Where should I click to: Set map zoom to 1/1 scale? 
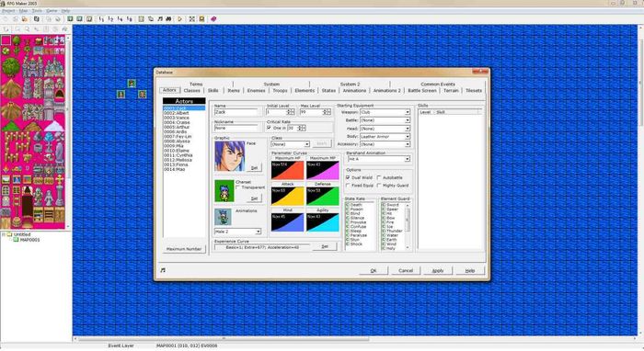pyautogui.click(x=101, y=19)
